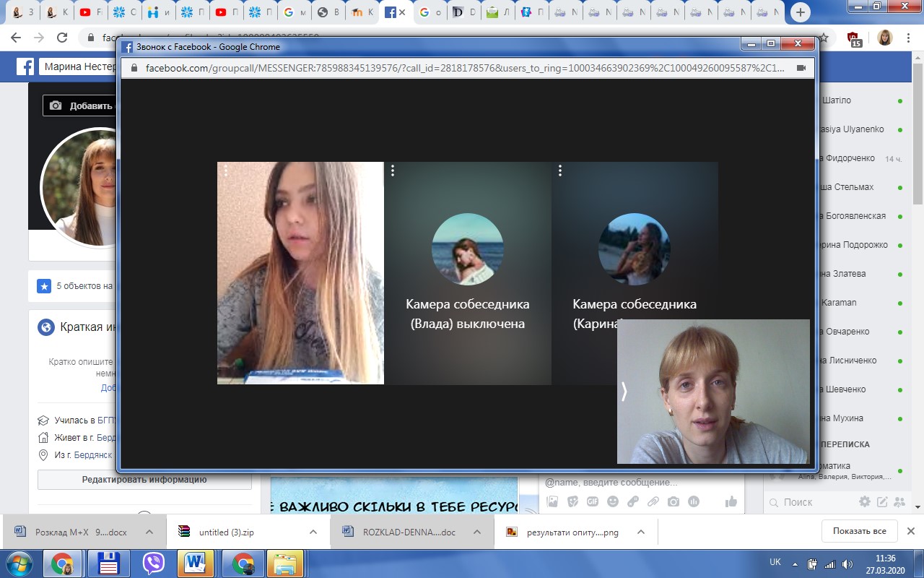The image size is (924, 578).
Task: Click the self-view webcam preview
Action: click(713, 391)
